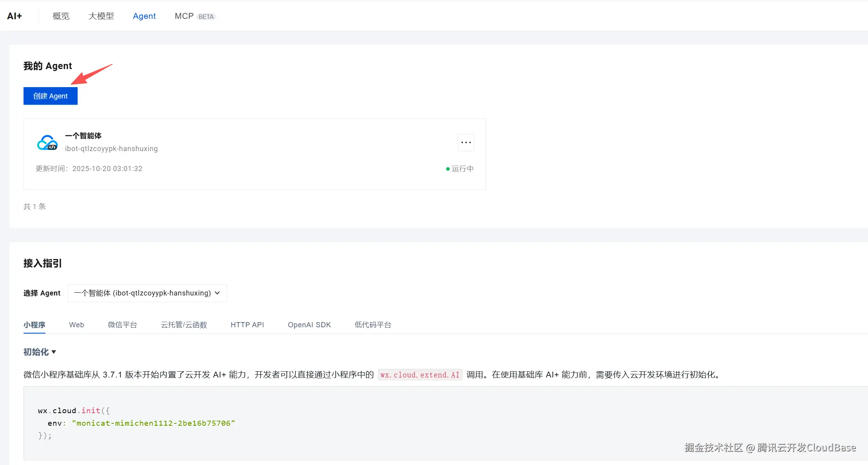Open the agent card more options menu
Image resolution: width=868 pixels, height=465 pixels.
466,142
